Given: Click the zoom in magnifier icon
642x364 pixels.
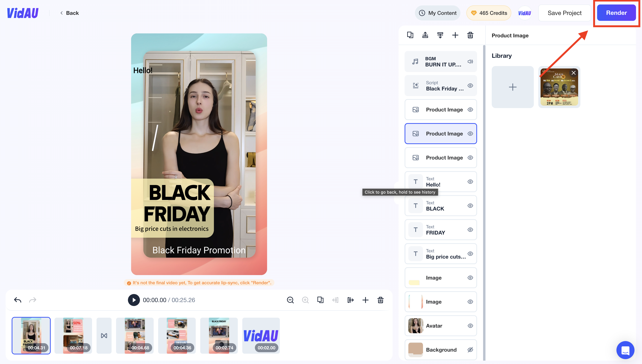Looking at the screenshot, I should (x=305, y=300).
